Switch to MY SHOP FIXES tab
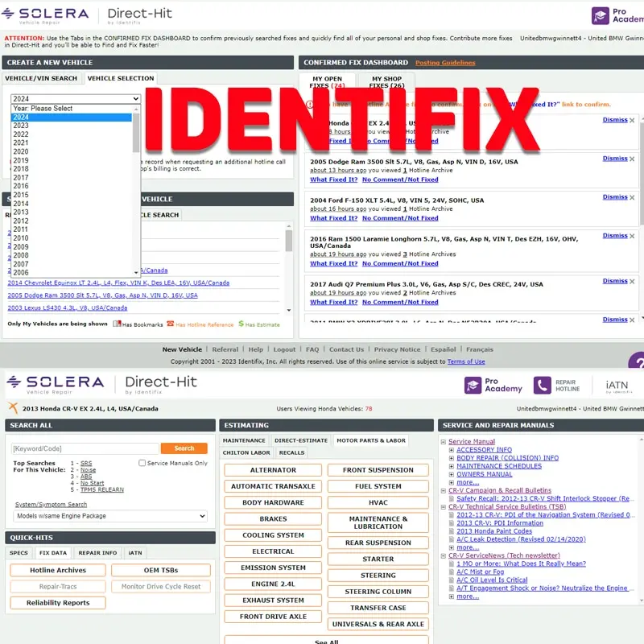Image resolution: width=644 pixels, height=644 pixels. point(386,82)
